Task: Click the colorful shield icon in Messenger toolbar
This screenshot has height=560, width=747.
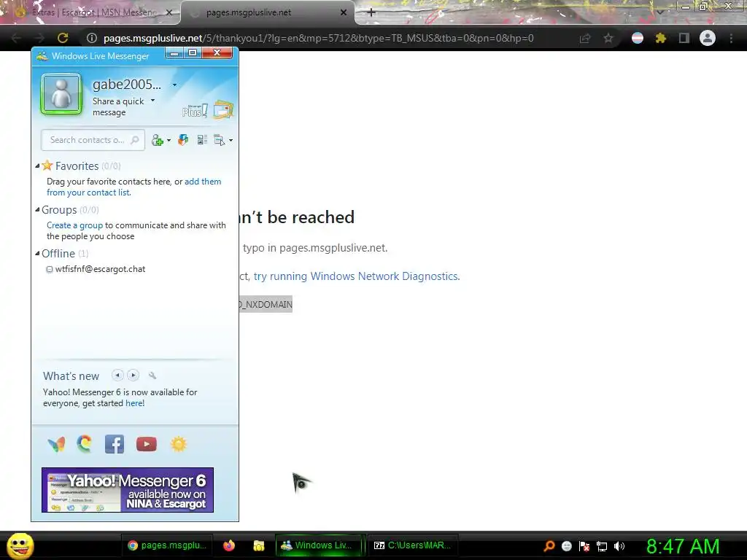Action: click(x=183, y=140)
